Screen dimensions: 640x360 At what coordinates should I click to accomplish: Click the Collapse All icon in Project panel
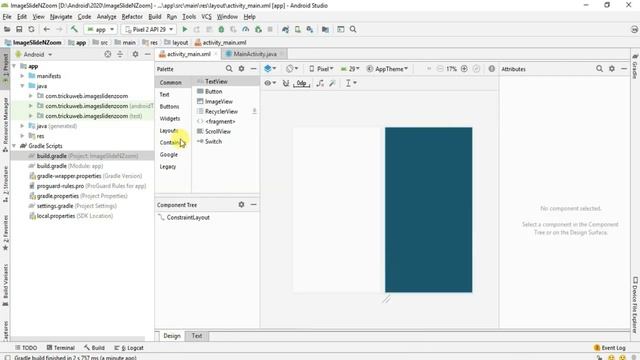click(120, 54)
